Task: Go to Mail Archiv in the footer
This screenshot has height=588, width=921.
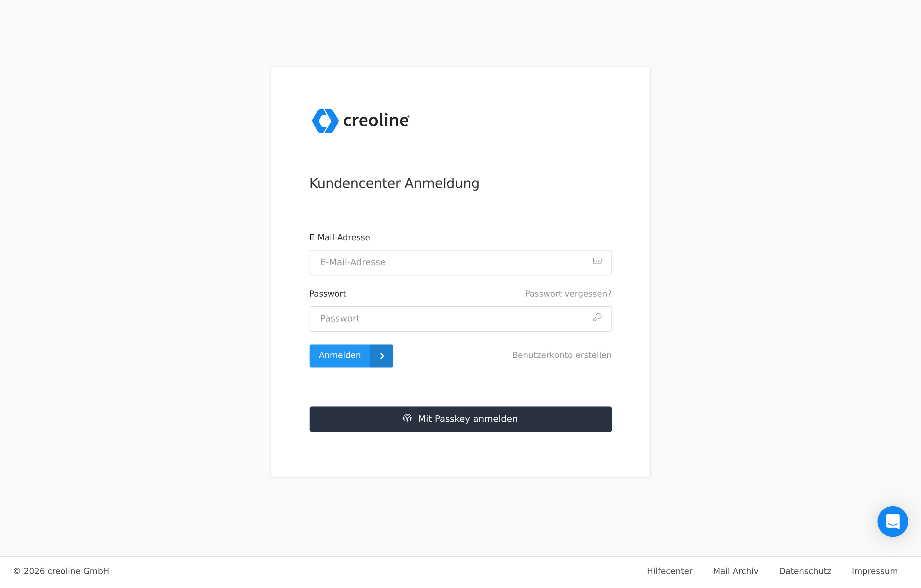Action: click(x=736, y=571)
